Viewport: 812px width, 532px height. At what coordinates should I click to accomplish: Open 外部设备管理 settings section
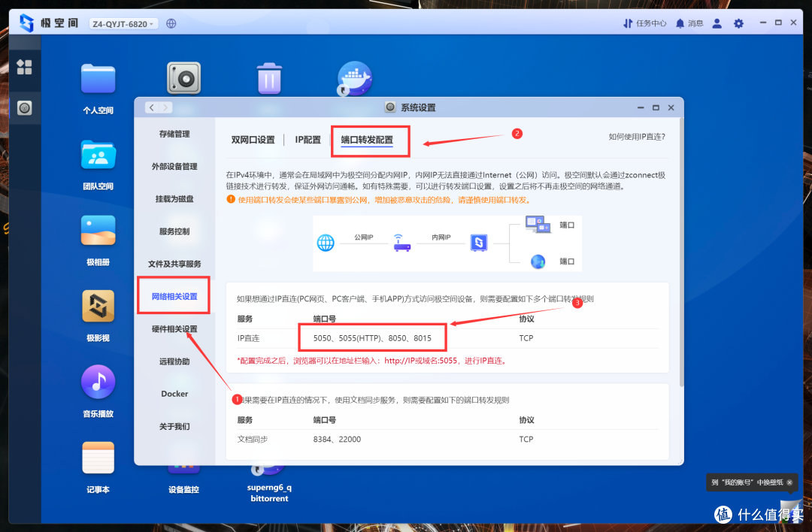[174, 167]
